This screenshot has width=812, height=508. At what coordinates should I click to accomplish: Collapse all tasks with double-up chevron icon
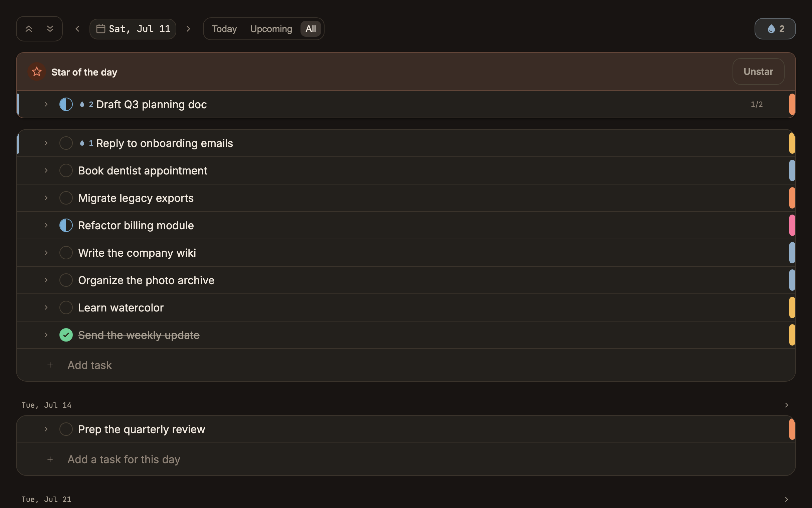coord(29,29)
